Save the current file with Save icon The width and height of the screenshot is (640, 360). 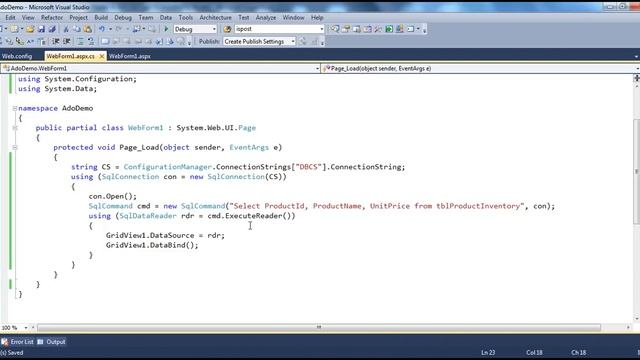tap(41, 29)
